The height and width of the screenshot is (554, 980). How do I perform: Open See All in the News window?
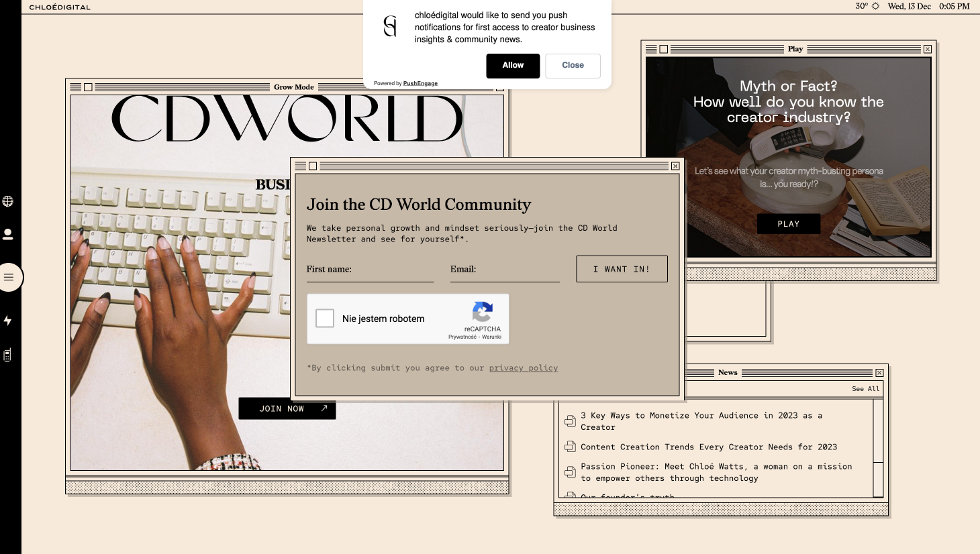click(x=865, y=389)
